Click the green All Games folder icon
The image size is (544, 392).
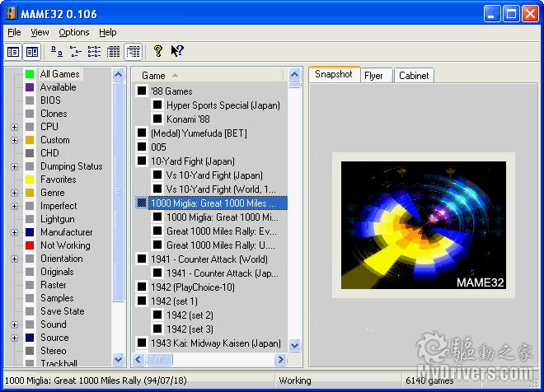click(30, 74)
